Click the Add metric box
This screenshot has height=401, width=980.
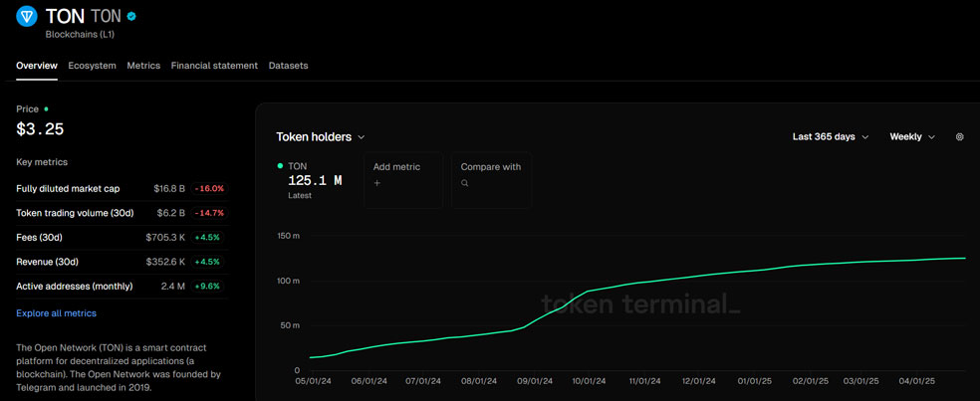pyautogui.click(x=403, y=180)
